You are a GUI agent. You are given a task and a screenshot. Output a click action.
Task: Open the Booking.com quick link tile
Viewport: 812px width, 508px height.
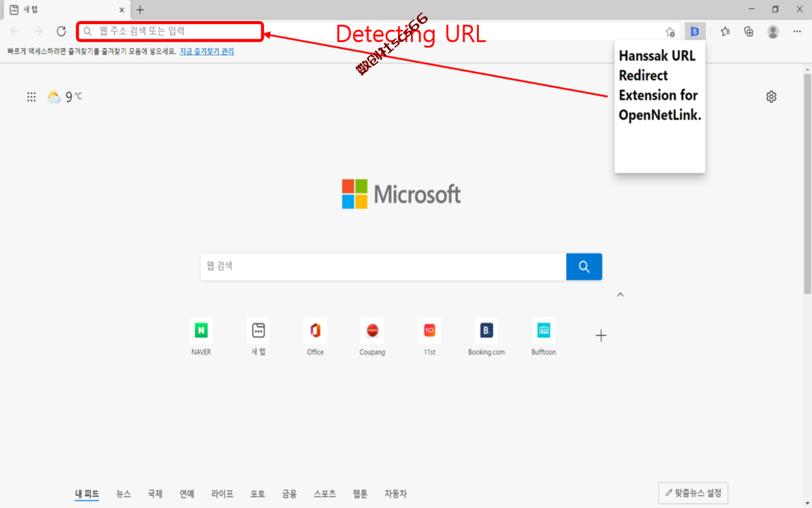487,337
